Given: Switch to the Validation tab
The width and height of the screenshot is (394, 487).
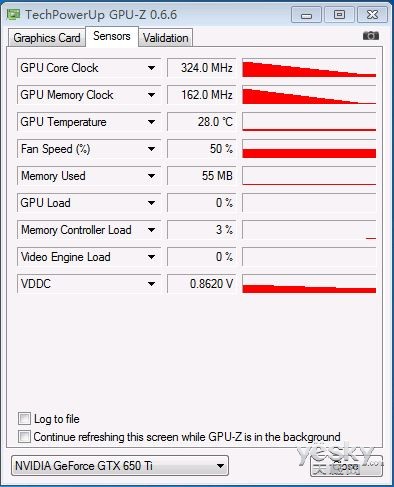Looking at the screenshot, I should 166,38.
